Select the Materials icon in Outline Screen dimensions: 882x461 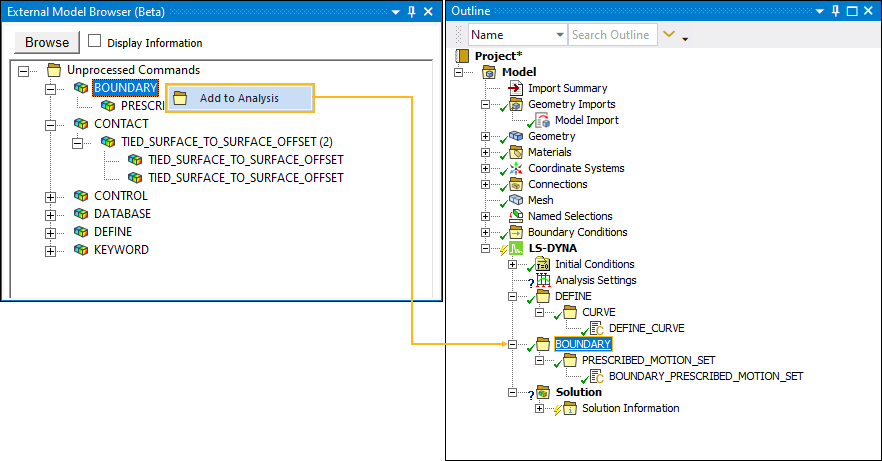(516, 152)
